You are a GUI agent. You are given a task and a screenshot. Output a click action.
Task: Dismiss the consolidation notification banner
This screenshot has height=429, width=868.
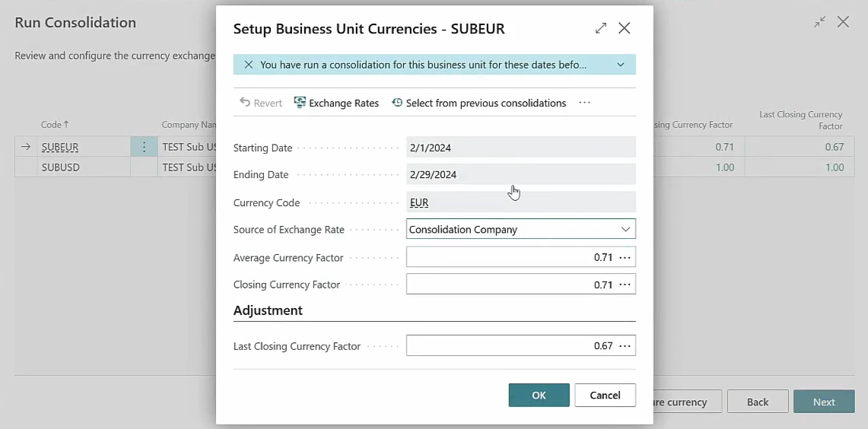pyautogui.click(x=248, y=65)
